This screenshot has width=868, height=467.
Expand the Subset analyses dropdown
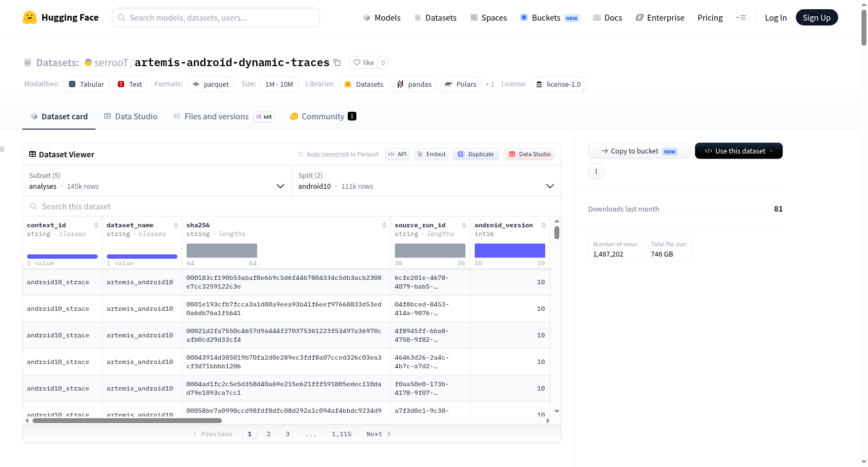(157, 181)
